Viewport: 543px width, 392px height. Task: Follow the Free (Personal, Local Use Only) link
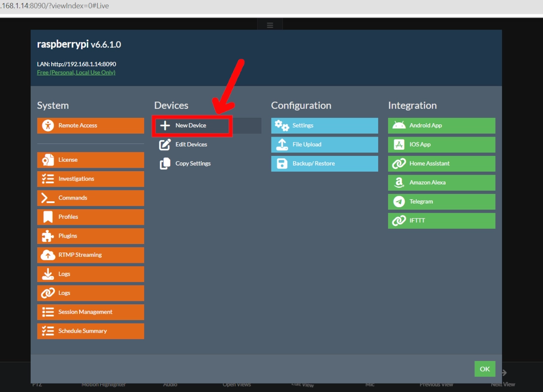76,72
